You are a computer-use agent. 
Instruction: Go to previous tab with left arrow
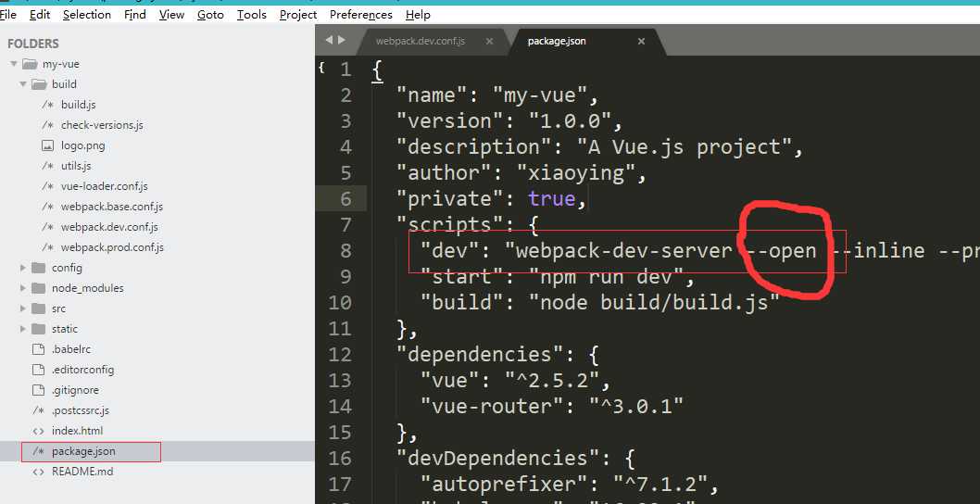tap(329, 40)
